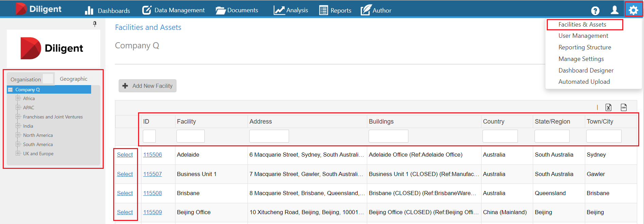Click the Diligent logo in top bar

coord(38,9)
